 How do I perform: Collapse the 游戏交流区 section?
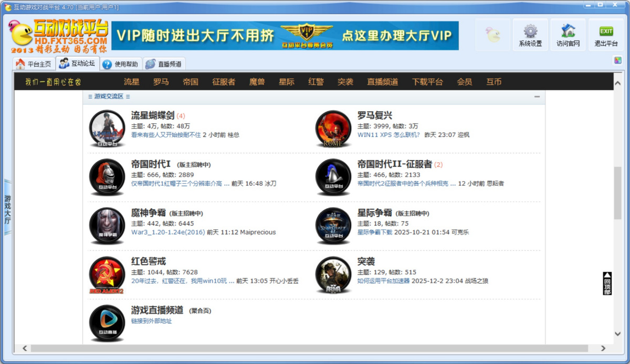coord(537,97)
